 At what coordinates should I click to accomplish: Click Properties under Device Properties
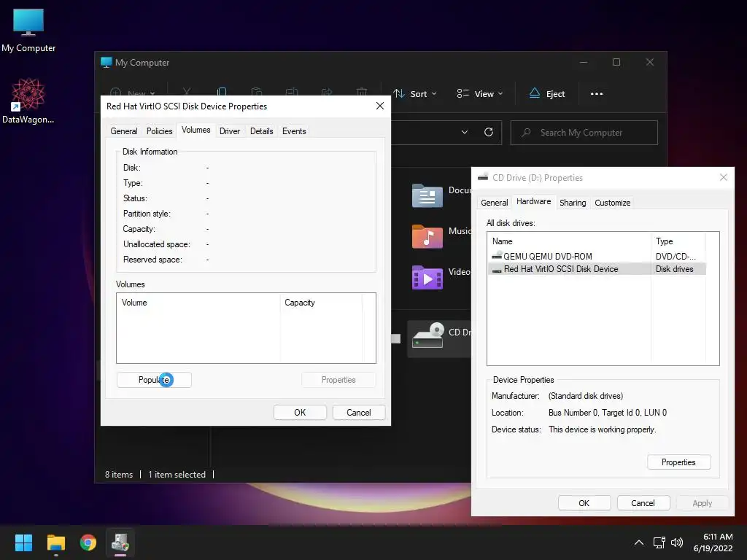679,462
